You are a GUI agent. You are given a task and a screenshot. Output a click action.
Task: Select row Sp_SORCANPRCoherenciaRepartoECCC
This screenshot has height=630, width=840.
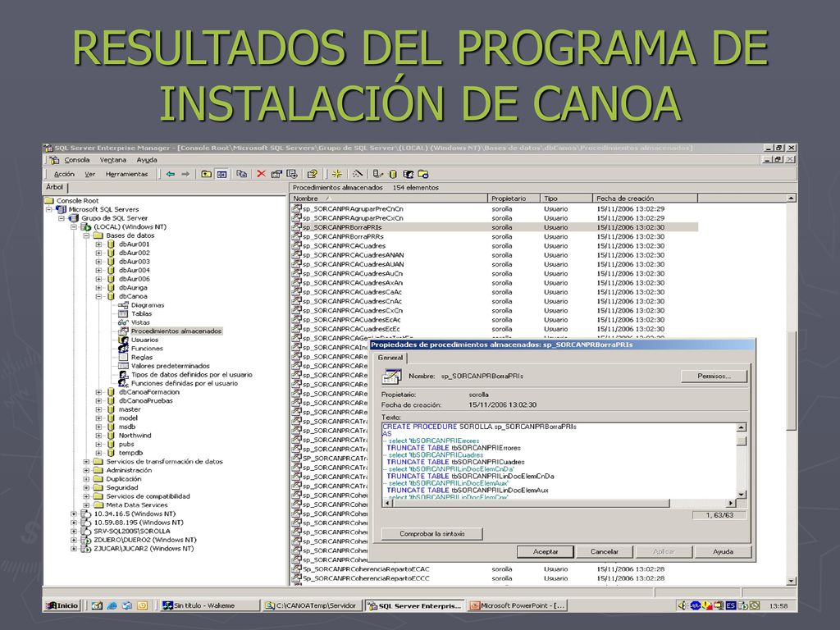494,578
